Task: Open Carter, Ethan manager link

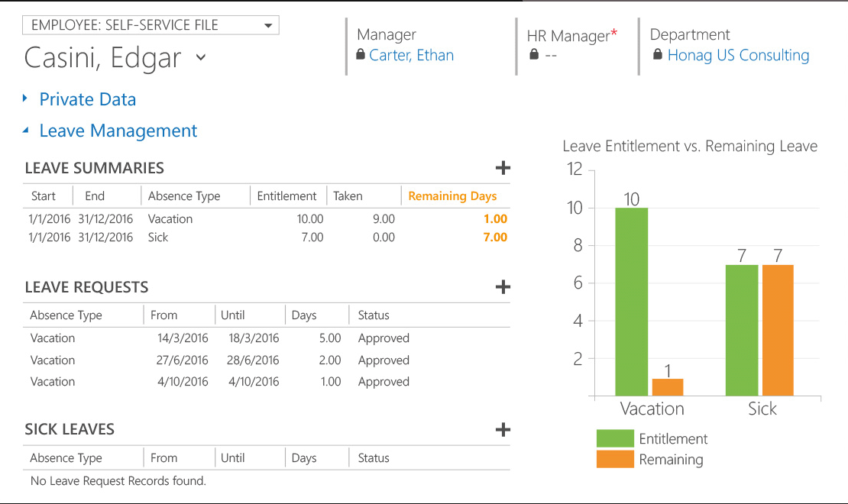Action: tap(411, 56)
